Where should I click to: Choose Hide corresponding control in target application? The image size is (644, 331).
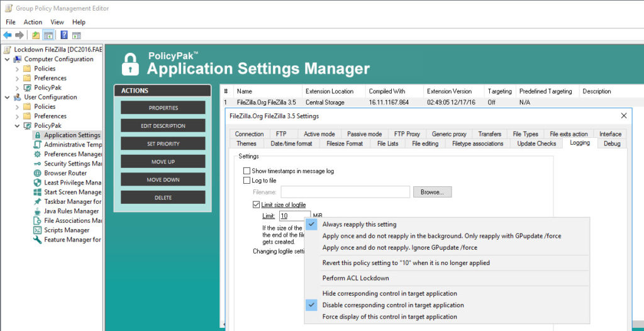[447, 294]
